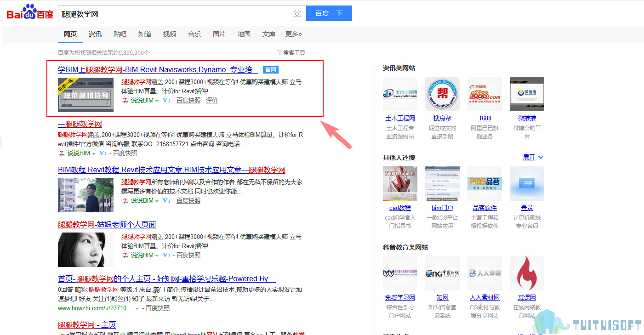Viewport: 644px width, 335px height.
Task: Expand 其他人还搜 with 展开
Action: point(533,157)
